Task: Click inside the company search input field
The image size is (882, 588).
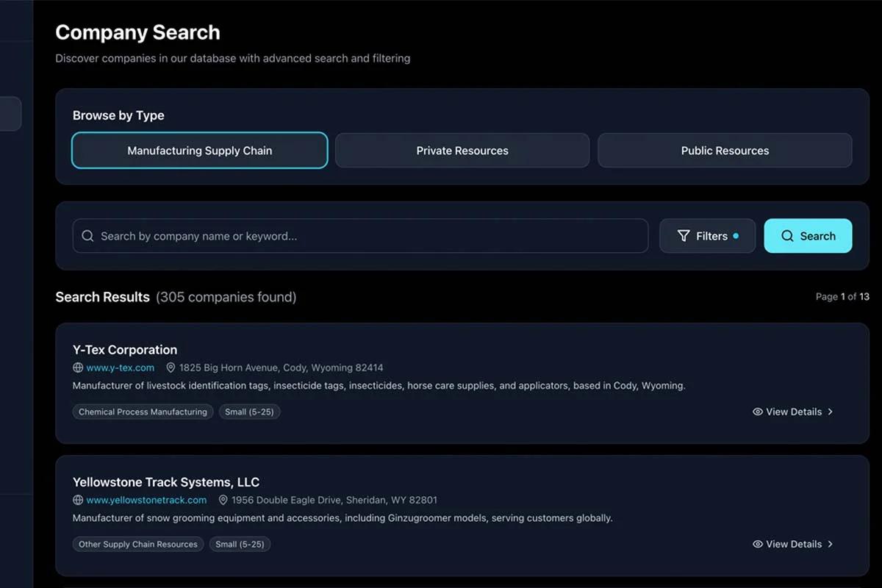Action: click(x=360, y=236)
